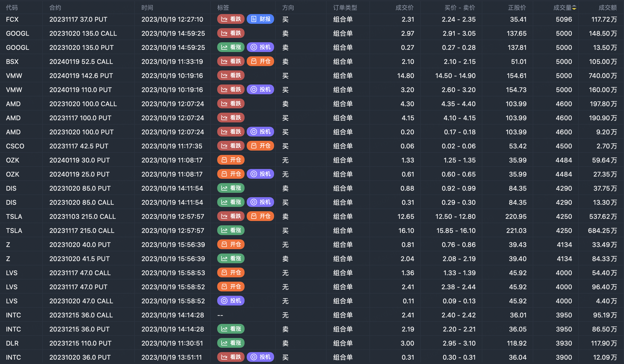Image resolution: width=624 pixels, height=364 pixels.
Task: Click the 开仓 tag in the BSX row
Action: point(260,61)
